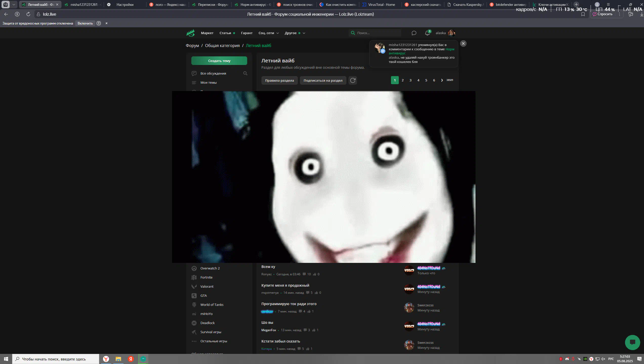Jump to last page 38509
The width and height of the screenshot is (644, 364).
click(x=450, y=80)
